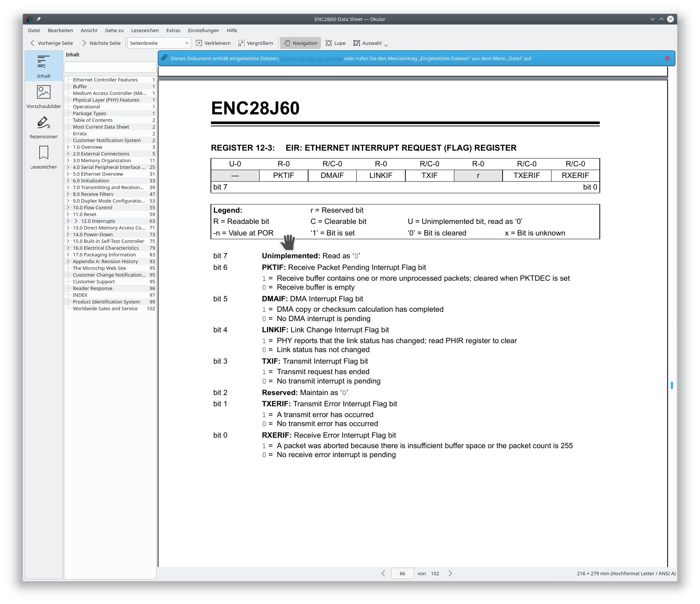The height and width of the screenshot is (604, 700).
Task: Open the Extras menu
Action: [173, 30]
